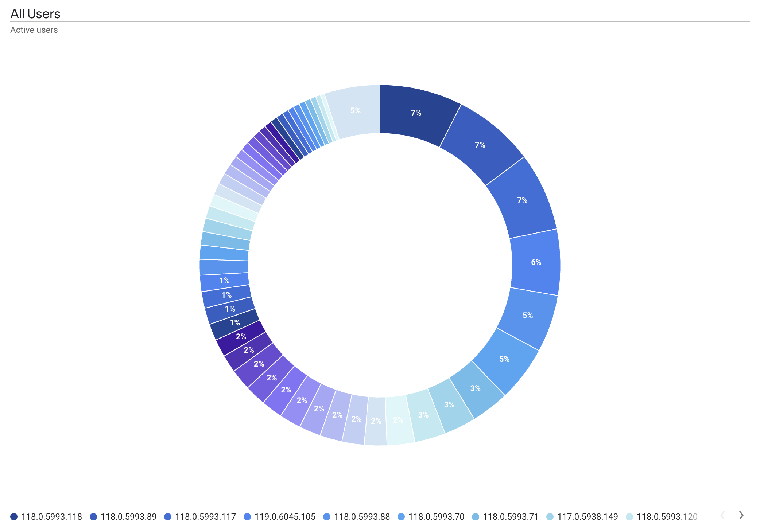Click the light blue dot for 117.0.5938.149
Screen dimensions: 760x532
tap(550, 516)
